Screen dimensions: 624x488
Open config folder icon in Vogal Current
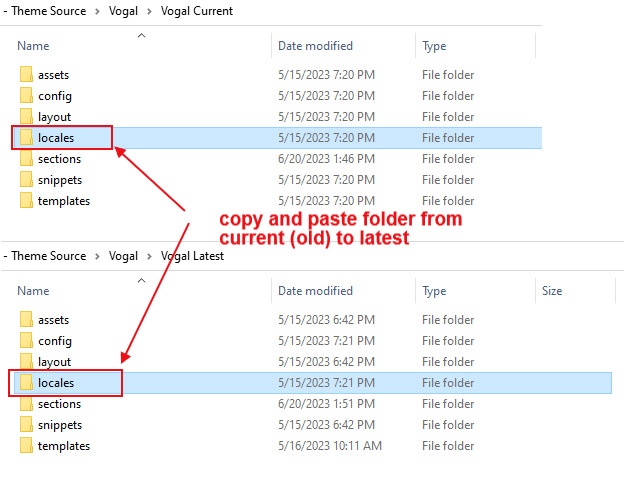pos(26,96)
